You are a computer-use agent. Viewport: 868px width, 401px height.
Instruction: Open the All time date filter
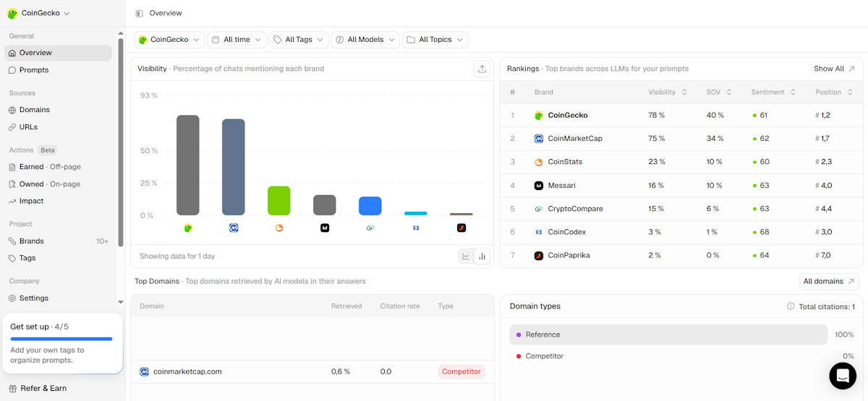pos(237,40)
